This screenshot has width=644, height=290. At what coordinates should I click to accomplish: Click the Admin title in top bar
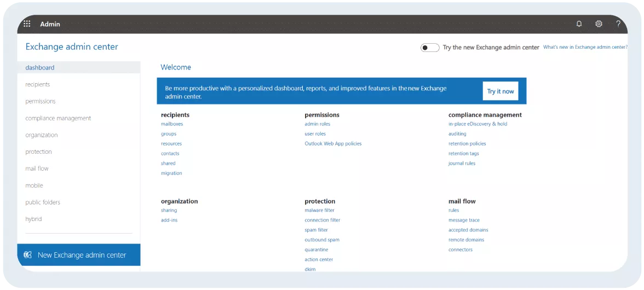tap(50, 24)
